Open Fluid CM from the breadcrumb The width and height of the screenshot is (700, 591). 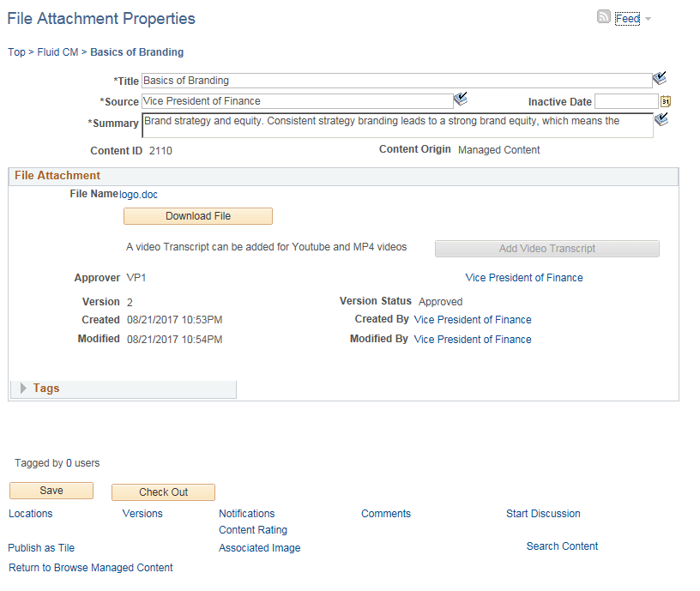pos(57,51)
